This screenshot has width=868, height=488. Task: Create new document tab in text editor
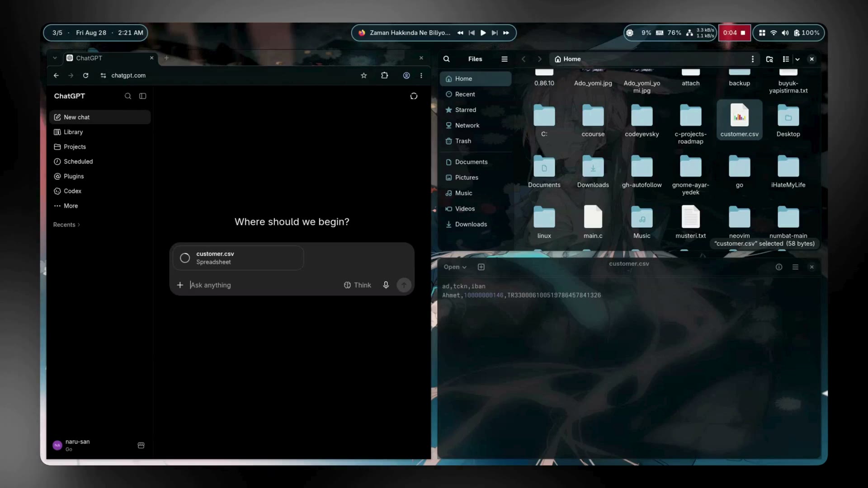click(481, 267)
